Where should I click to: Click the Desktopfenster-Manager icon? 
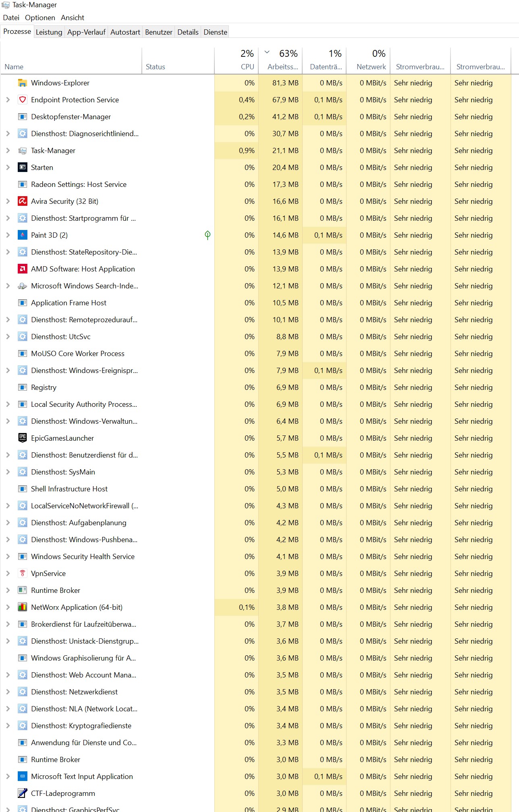coord(23,117)
